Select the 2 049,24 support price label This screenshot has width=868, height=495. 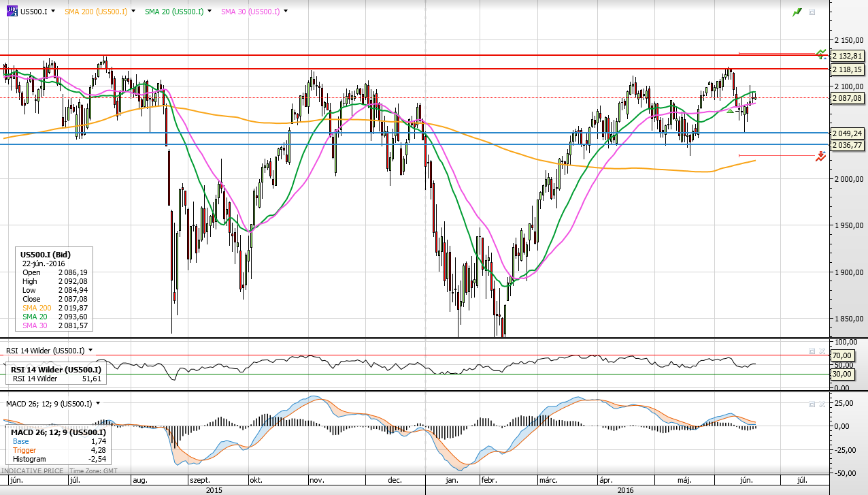849,133
